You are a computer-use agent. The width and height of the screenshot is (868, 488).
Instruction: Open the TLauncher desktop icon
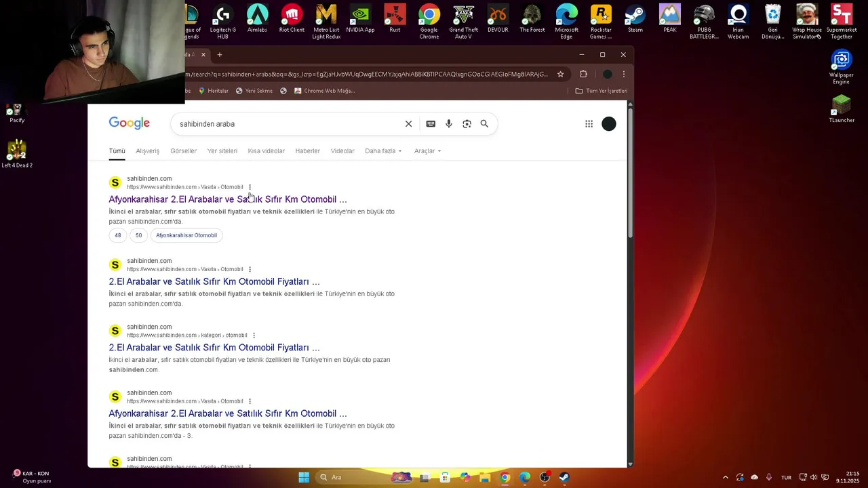pyautogui.click(x=842, y=109)
